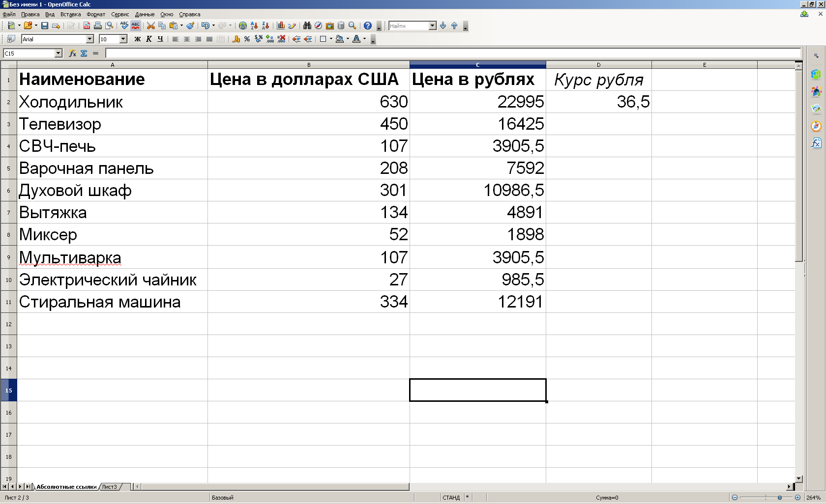
Task: Click the Cut scissors icon
Action: tap(151, 26)
